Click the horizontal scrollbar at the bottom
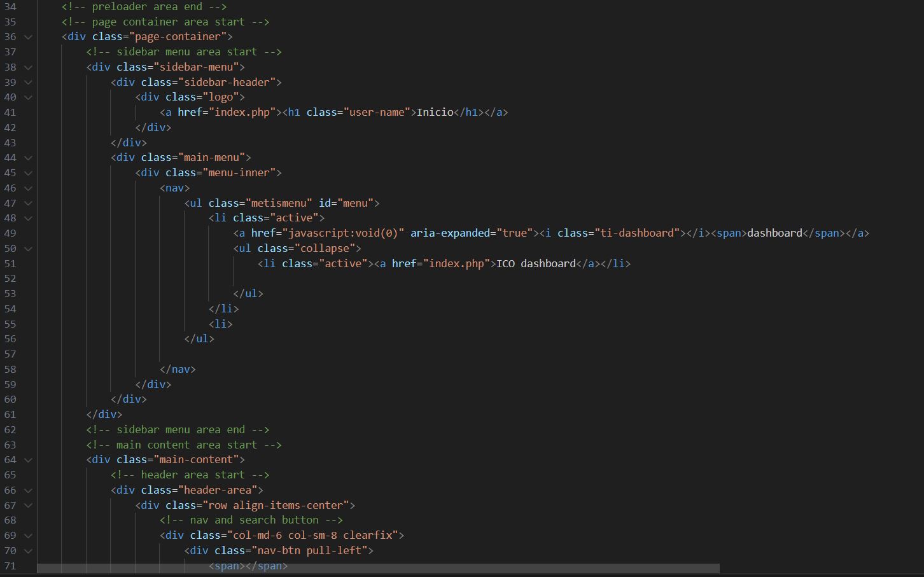This screenshot has height=577, width=924. tap(378, 568)
